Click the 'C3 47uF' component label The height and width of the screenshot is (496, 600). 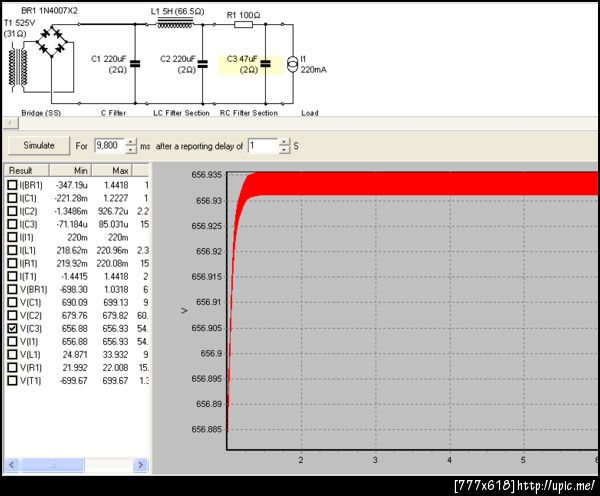pos(242,59)
